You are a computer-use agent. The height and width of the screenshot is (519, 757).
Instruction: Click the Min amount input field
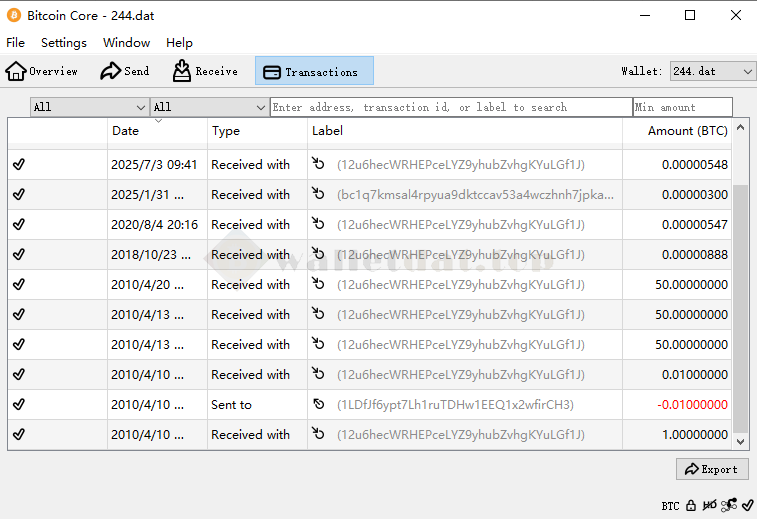682,107
